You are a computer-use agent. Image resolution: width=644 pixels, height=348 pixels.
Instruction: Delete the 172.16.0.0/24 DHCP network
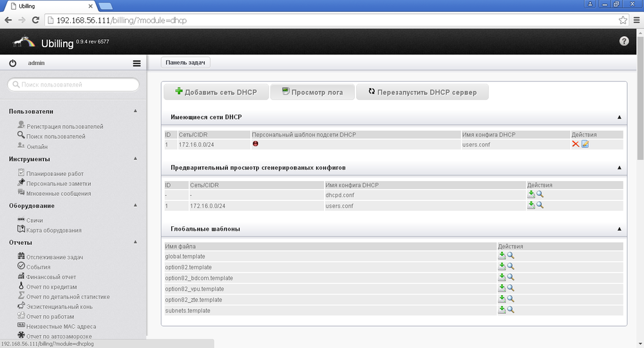(x=575, y=144)
